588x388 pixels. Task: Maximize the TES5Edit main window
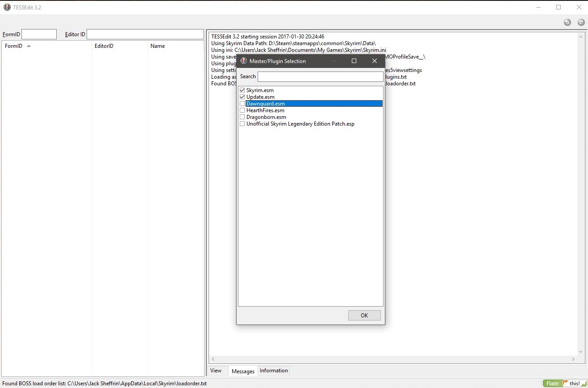[x=559, y=7]
